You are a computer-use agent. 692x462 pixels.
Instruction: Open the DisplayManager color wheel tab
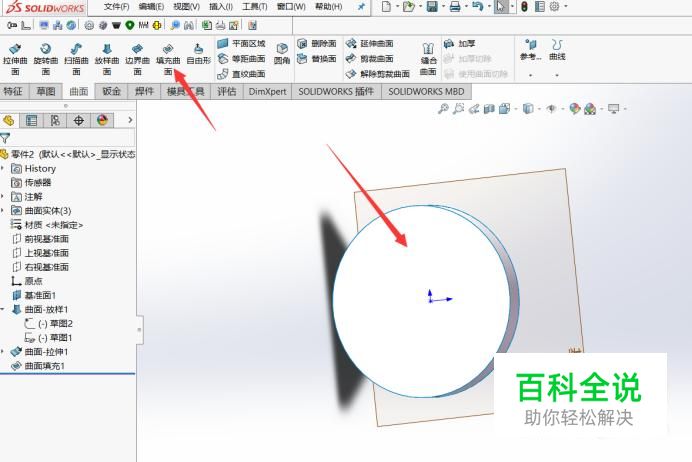102,120
